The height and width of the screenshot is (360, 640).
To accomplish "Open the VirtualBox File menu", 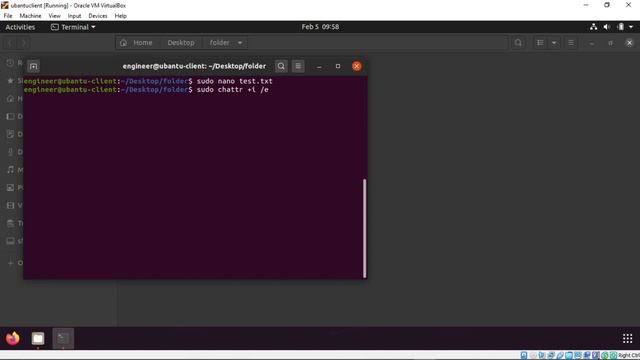I will tap(8, 16).
